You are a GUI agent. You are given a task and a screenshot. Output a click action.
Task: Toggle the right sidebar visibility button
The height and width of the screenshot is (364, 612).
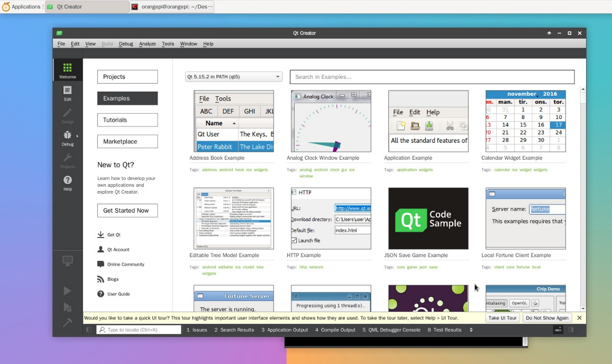[571, 330]
